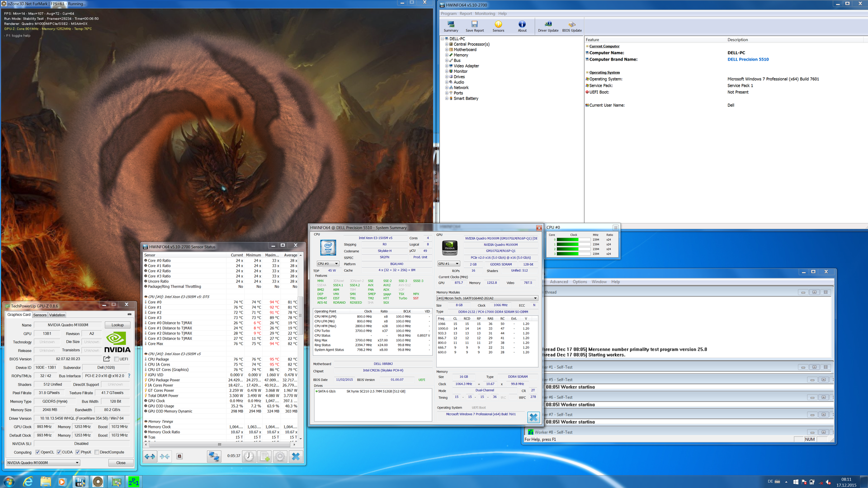868x488 pixels.
Task: Open Program menu in HWiNFO64
Action: click(x=448, y=14)
